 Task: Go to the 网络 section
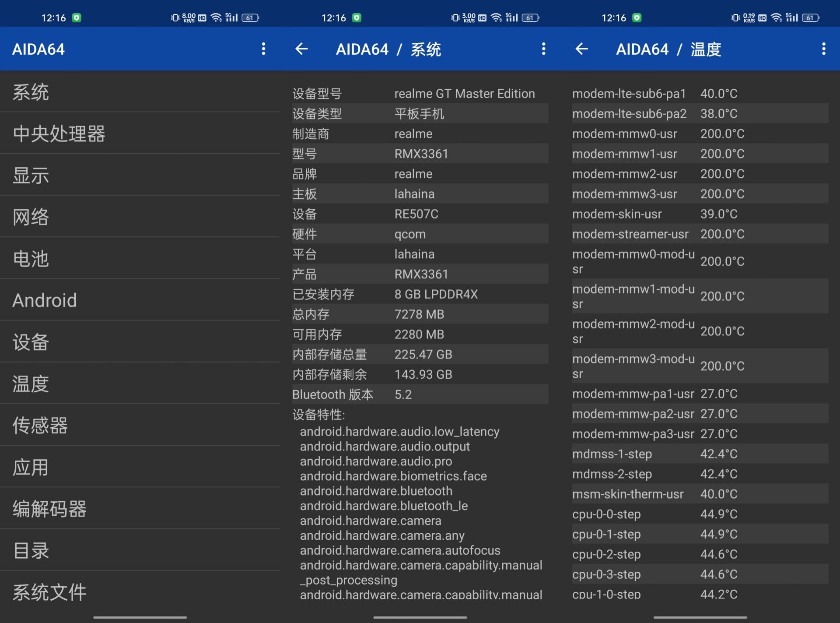[x=140, y=217]
